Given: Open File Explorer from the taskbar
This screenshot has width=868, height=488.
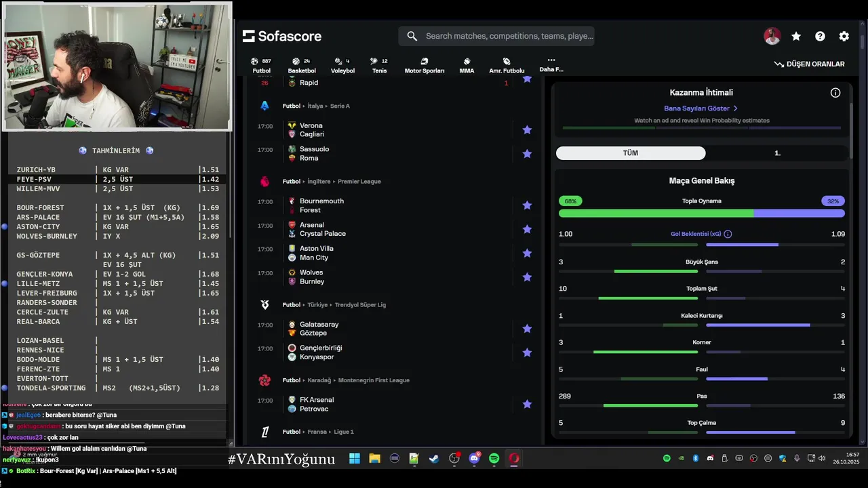Looking at the screenshot, I should pyautogui.click(x=374, y=459).
